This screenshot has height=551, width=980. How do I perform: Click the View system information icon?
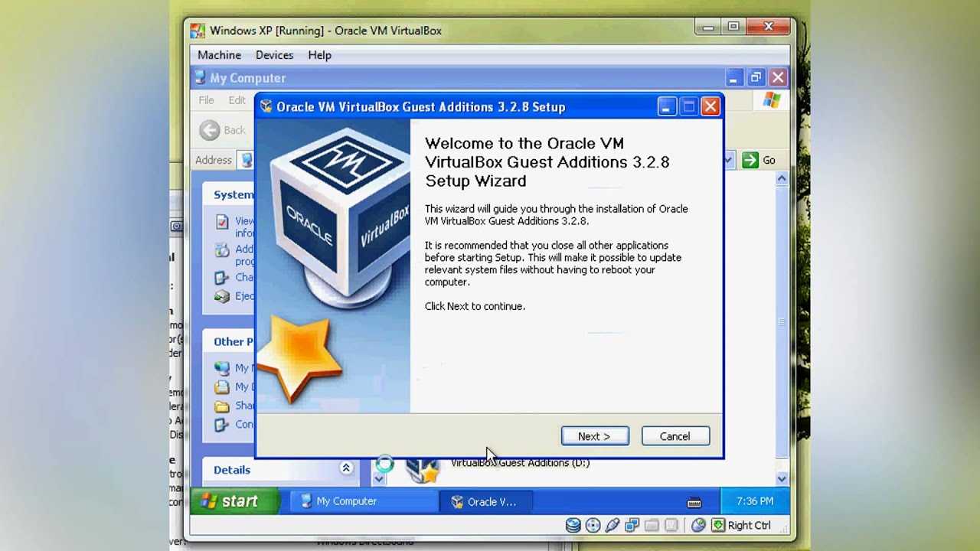click(222, 222)
